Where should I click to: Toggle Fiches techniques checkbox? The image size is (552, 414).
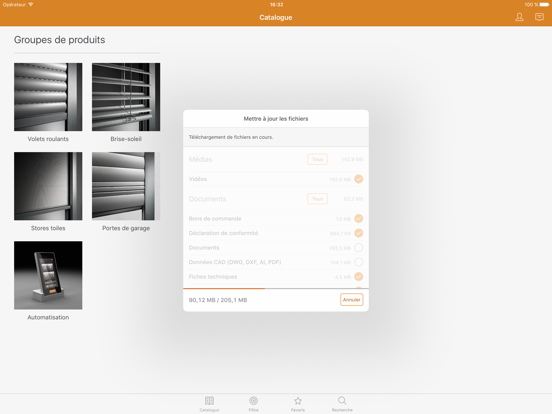tap(358, 277)
